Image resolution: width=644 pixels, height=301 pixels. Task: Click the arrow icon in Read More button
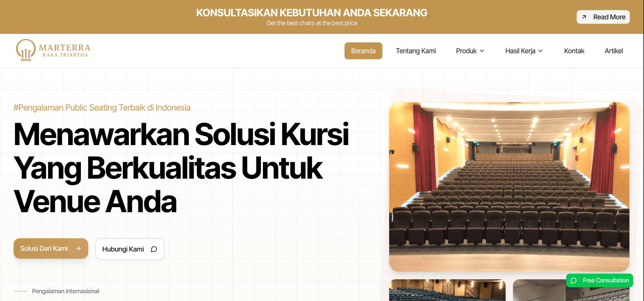pos(584,17)
